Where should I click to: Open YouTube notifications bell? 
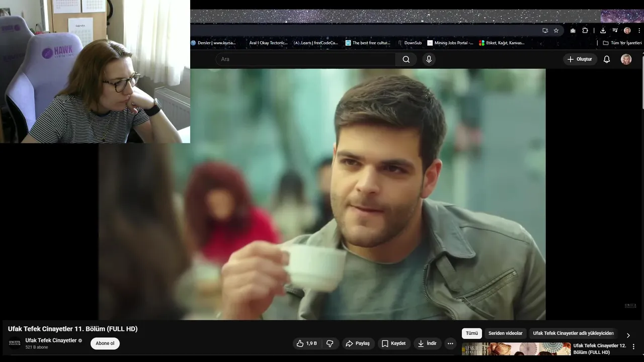click(607, 59)
